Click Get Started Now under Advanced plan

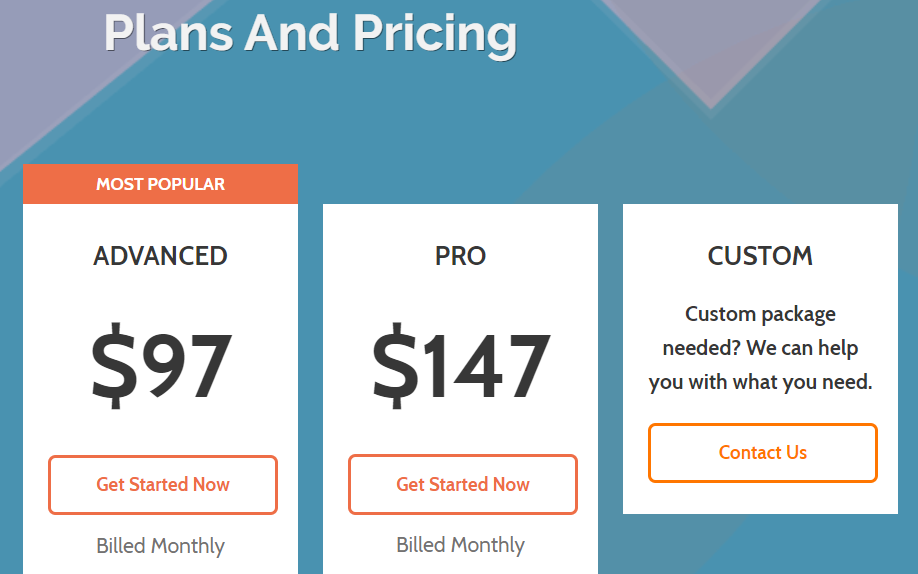(x=163, y=485)
